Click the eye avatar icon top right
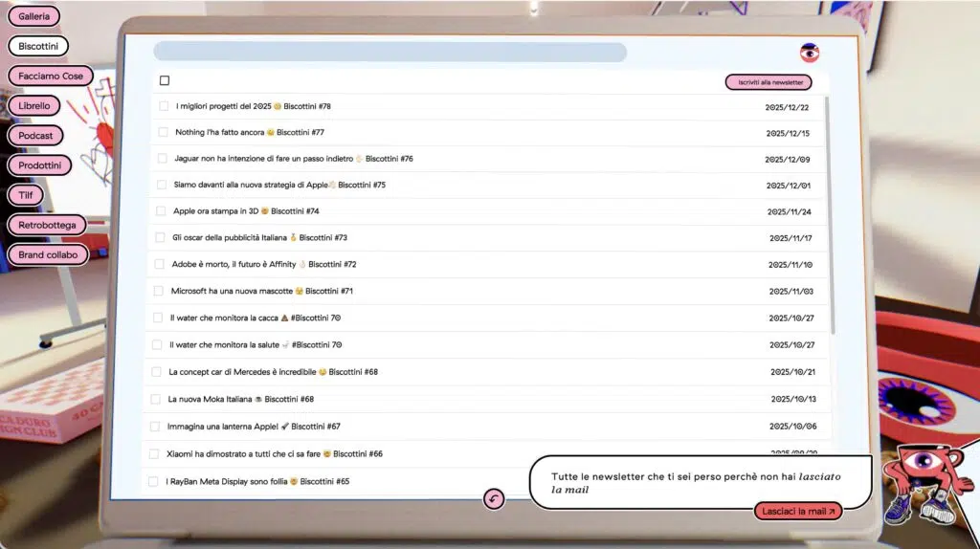The image size is (980, 549). 810,54
